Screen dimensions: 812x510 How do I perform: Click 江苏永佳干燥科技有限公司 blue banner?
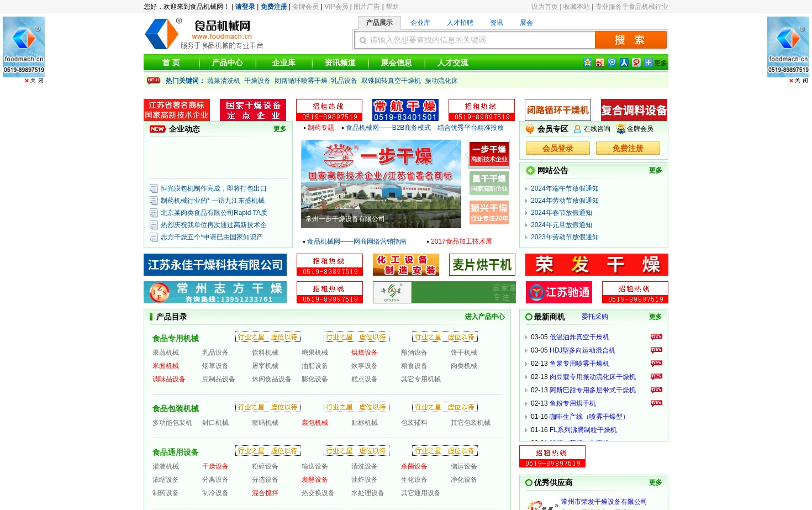click(x=215, y=265)
